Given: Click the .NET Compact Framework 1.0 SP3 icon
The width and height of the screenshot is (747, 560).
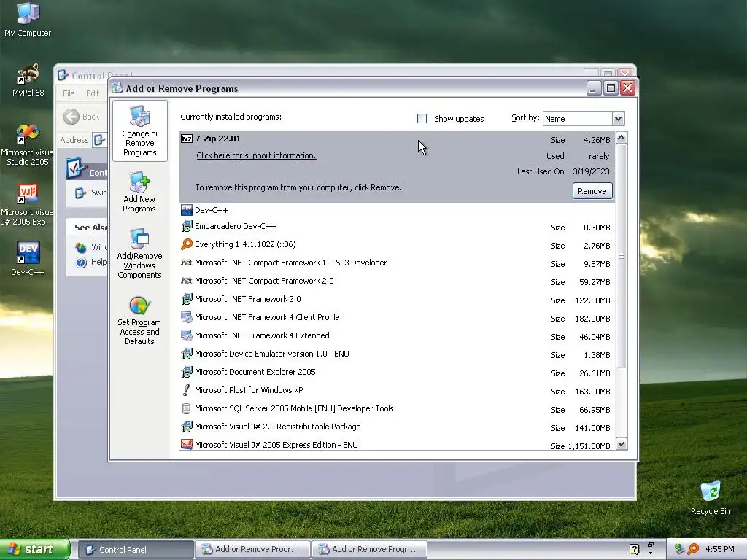Looking at the screenshot, I should pyautogui.click(x=187, y=262).
